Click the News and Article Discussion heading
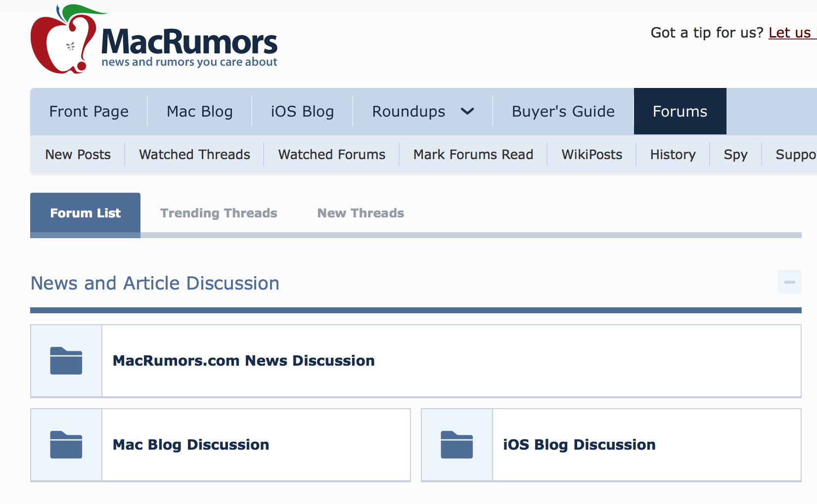817x504 pixels. pyautogui.click(x=155, y=283)
